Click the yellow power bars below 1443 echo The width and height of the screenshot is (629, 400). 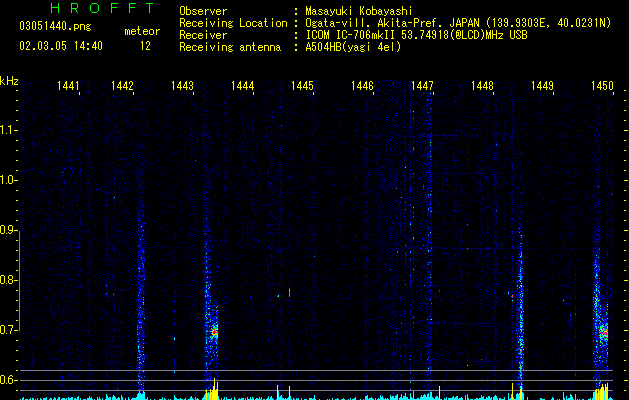[x=212, y=389]
